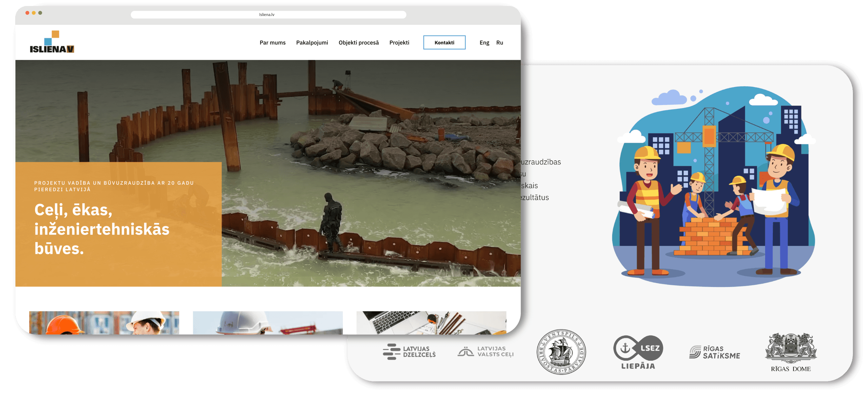The height and width of the screenshot is (399, 868).
Task: Open the Pakalpojumi navigation menu
Action: (312, 42)
